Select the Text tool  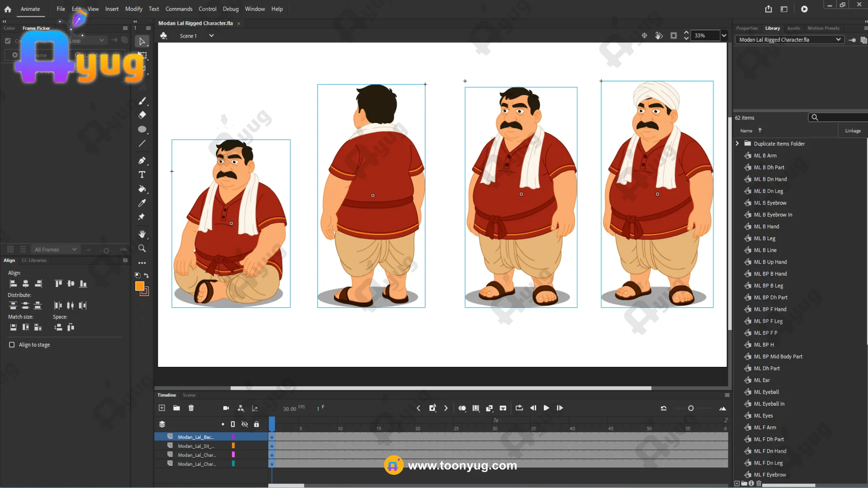coord(142,175)
